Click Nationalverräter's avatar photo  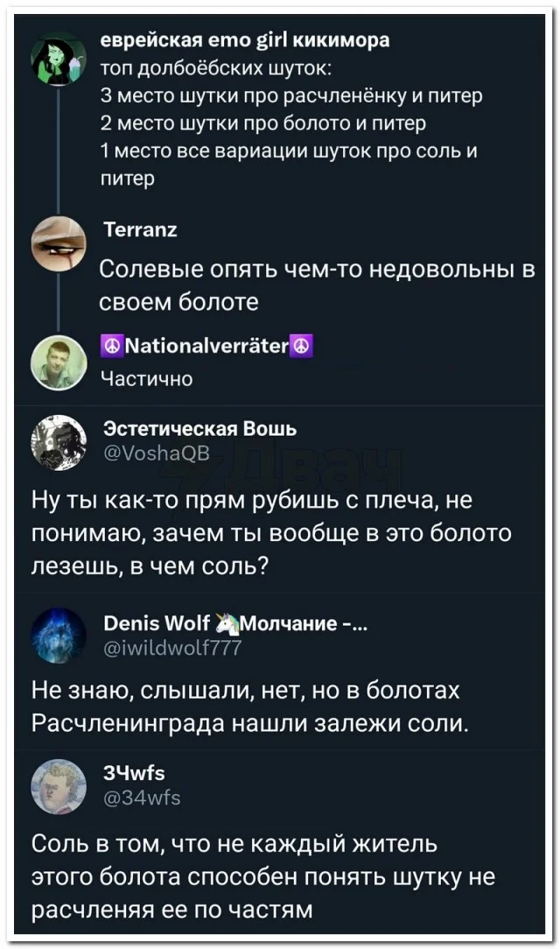59,361
